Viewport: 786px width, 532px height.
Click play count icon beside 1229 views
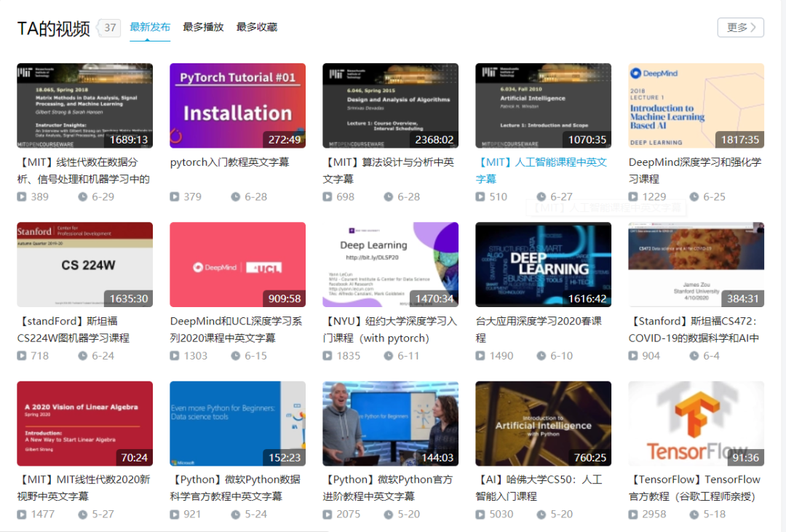coord(633,196)
